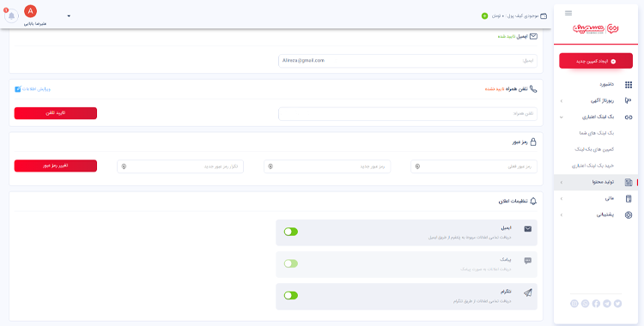Click the orange تایید نشده phone status

click(494, 89)
